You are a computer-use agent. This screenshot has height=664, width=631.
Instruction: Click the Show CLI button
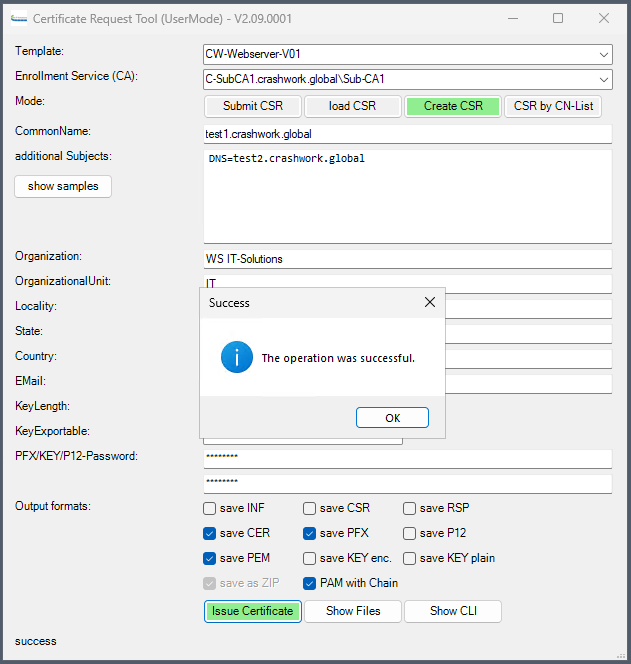[x=453, y=611]
